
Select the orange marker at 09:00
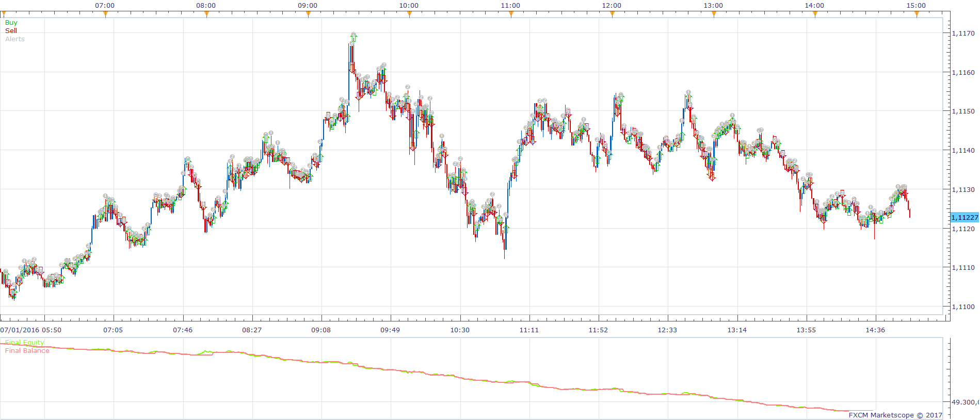[x=308, y=14]
